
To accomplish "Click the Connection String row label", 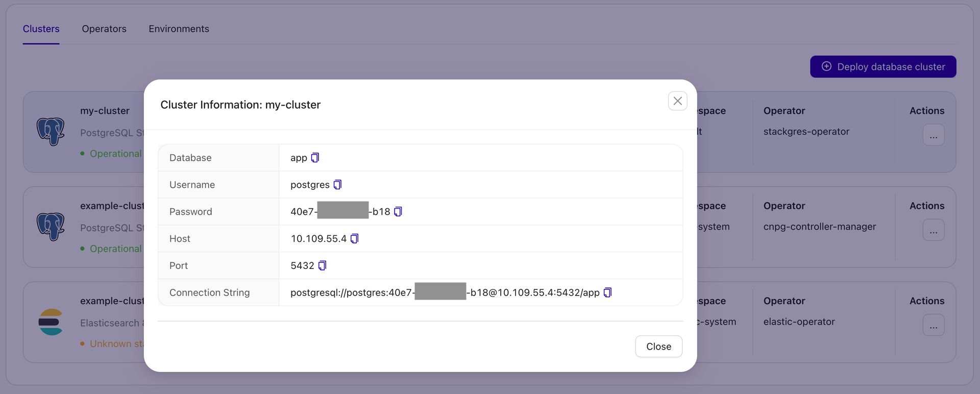I will click(x=209, y=292).
